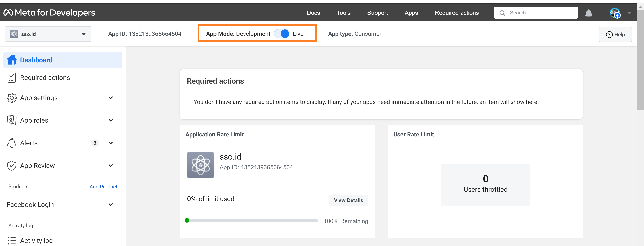Open the notifications bell
Screen dimensions: 644x246
(x=588, y=13)
